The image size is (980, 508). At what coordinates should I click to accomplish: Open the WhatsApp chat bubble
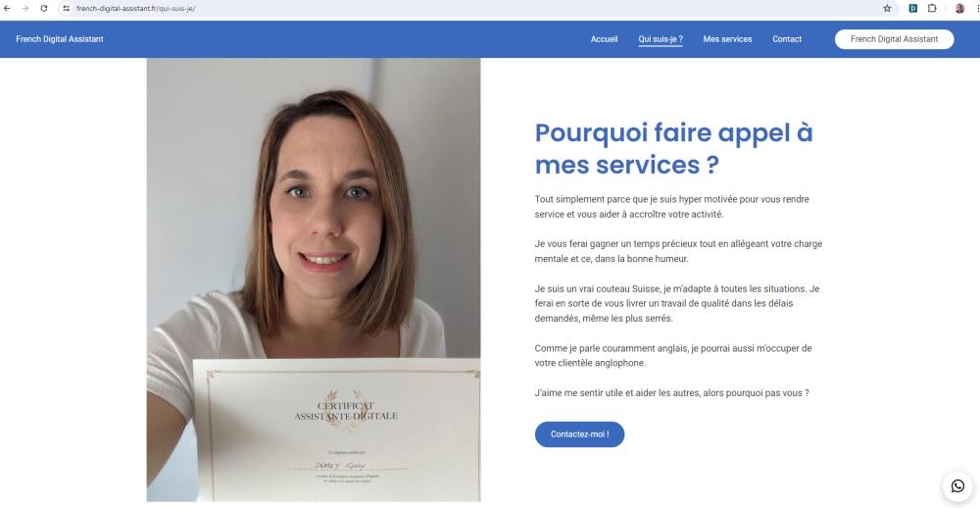point(957,485)
